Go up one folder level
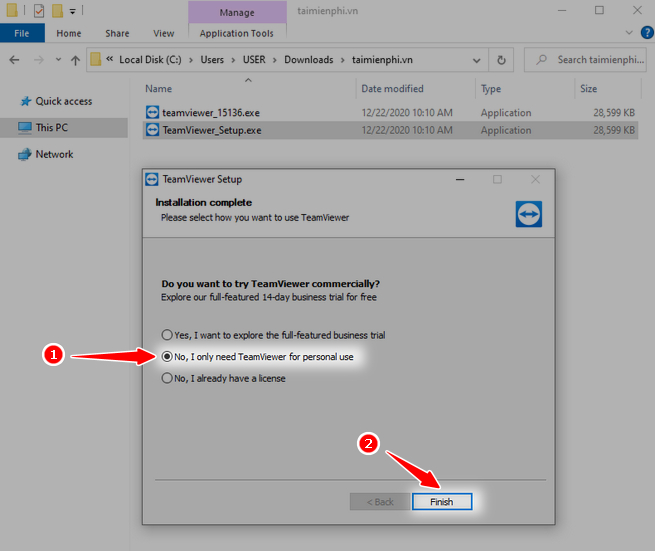 pos(75,60)
